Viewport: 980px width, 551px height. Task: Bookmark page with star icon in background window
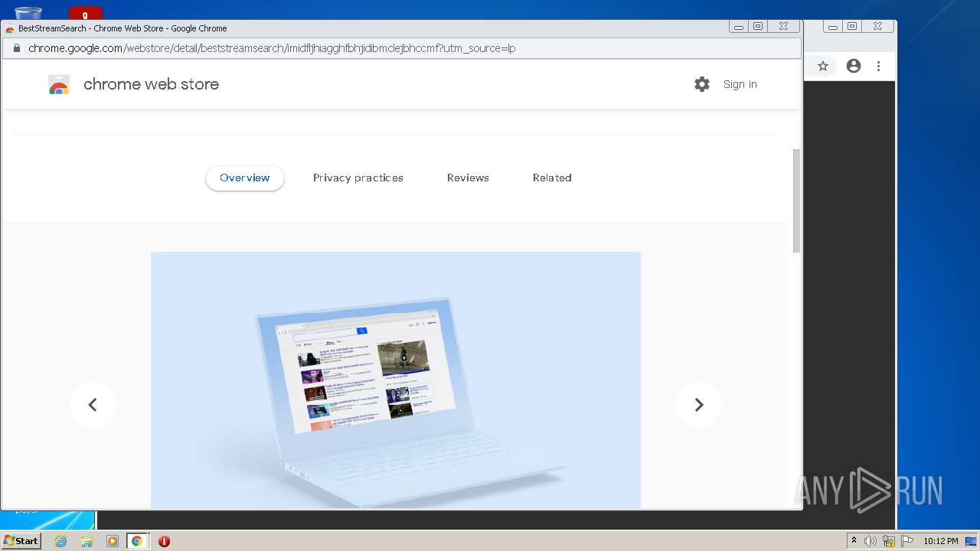(823, 66)
